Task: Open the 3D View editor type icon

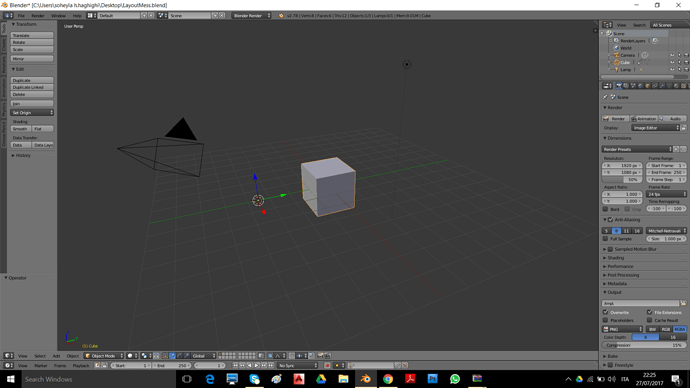Action: pyautogui.click(x=8, y=355)
